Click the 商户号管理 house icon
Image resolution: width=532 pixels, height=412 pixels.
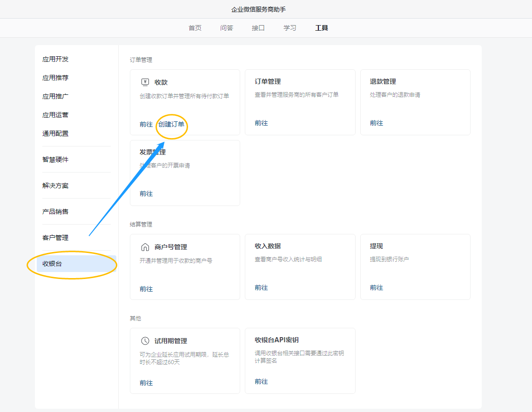(x=145, y=247)
